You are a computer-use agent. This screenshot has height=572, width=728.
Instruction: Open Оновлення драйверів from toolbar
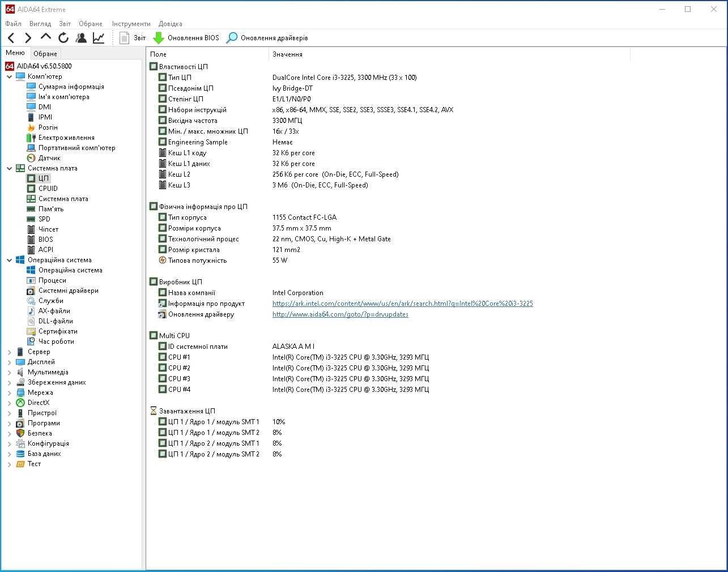point(267,38)
